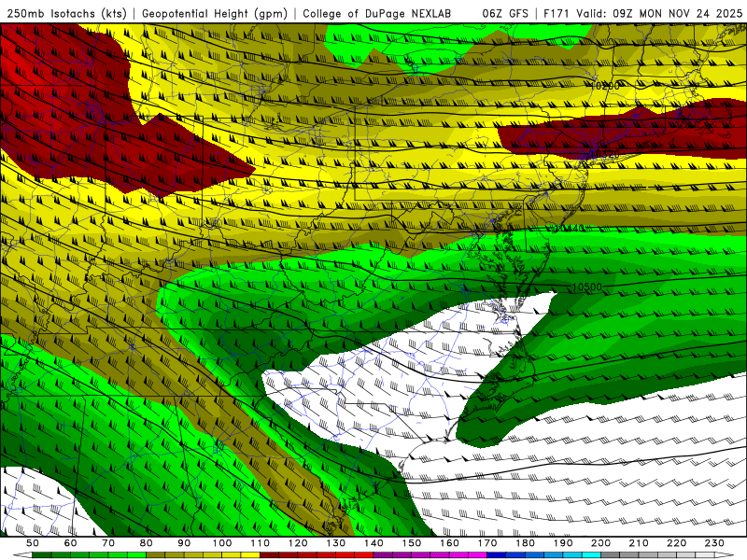Click the 60 value on the color scale

click(70, 543)
